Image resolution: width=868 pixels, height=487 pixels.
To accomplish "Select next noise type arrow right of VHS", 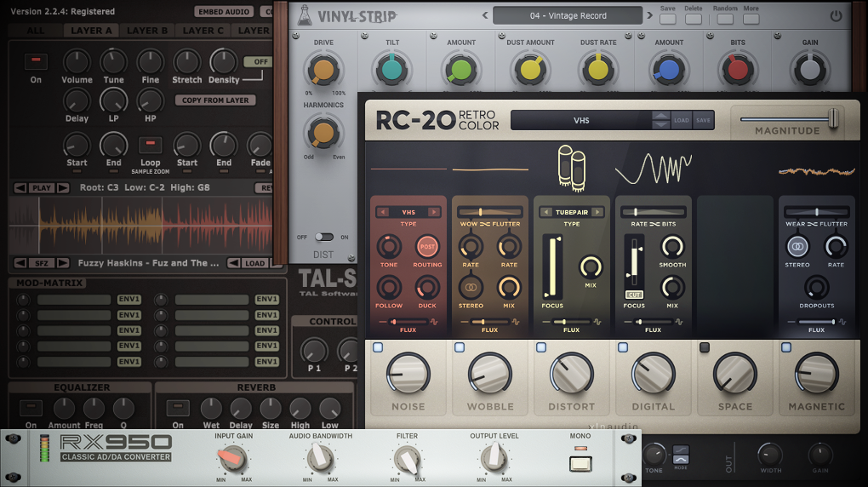I will 434,212.
